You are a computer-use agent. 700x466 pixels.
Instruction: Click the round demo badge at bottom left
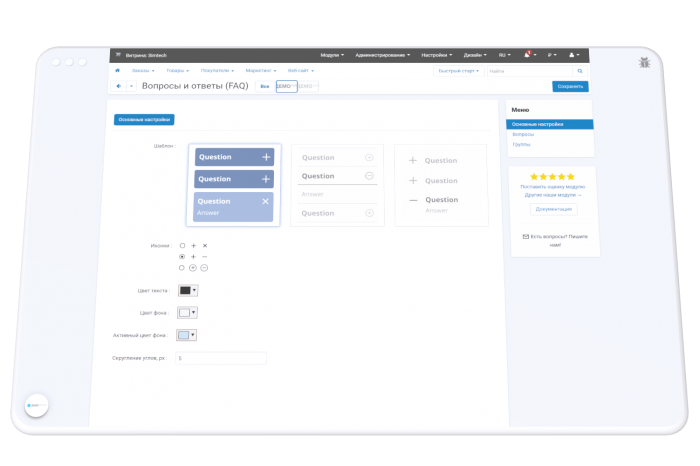[x=37, y=405]
